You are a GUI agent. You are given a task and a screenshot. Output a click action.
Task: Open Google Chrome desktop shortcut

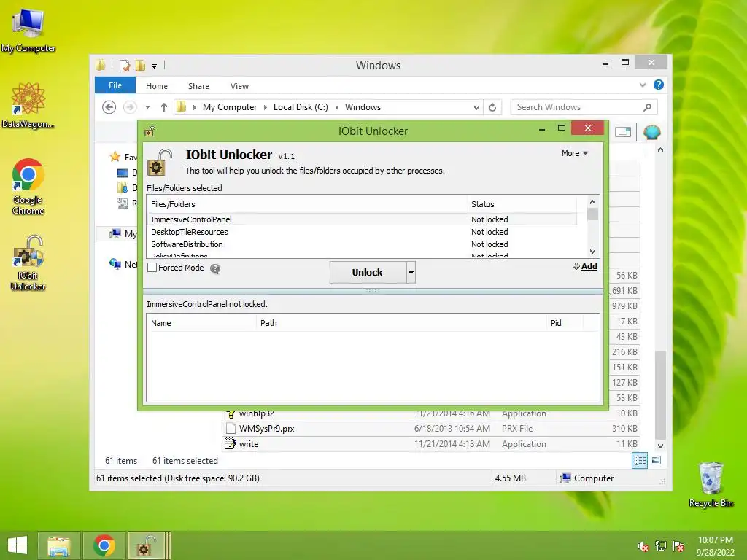click(28, 187)
